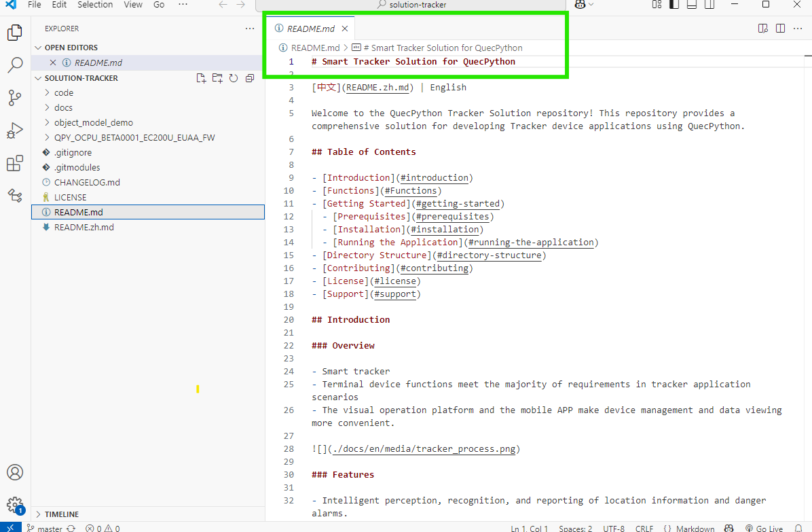This screenshot has width=812, height=532.
Task: Open the Manage gear icon
Action: (x=15, y=505)
